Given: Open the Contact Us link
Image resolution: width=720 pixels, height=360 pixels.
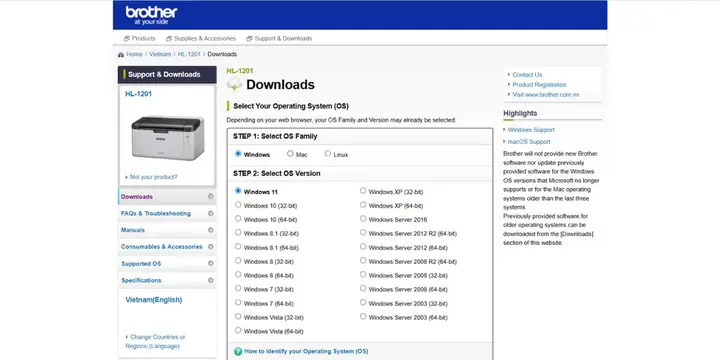Looking at the screenshot, I should [x=527, y=74].
